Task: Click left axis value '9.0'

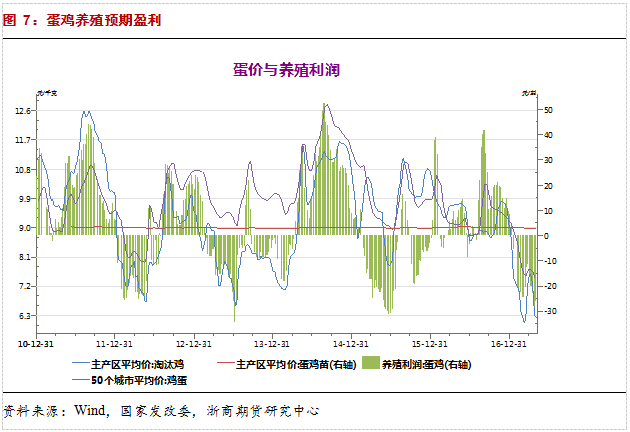Action: (25, 228)
